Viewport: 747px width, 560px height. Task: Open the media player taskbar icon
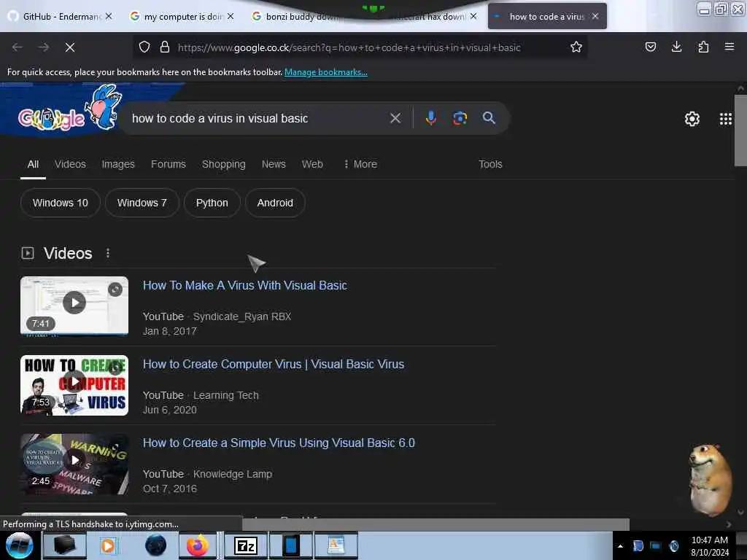point(108,545)
